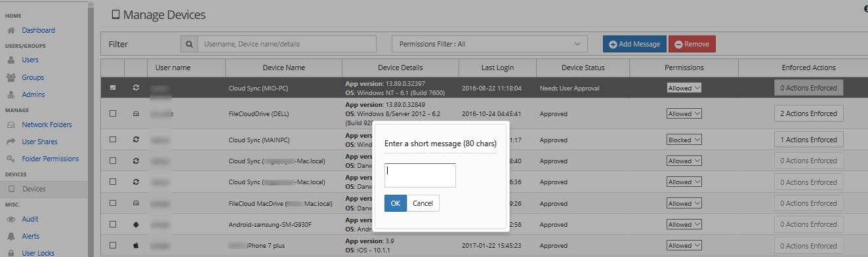This screenshot has width=868, height=257.
Task: Click the Folder Permissions key icon
Action: 10,159
